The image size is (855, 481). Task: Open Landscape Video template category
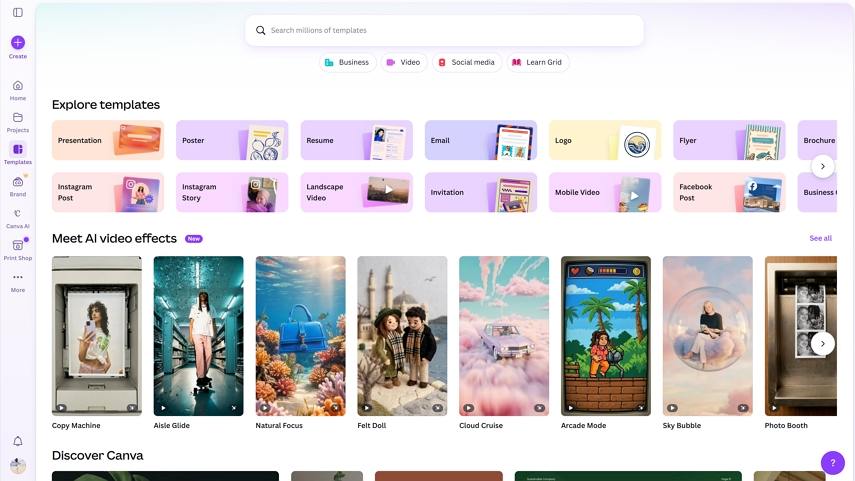tap(357, 192)
